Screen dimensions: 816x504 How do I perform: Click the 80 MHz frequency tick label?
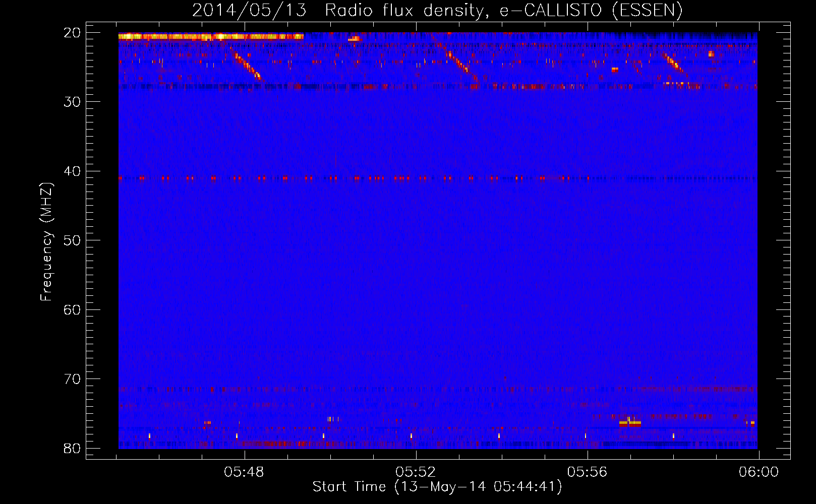(x=72, y=449)
